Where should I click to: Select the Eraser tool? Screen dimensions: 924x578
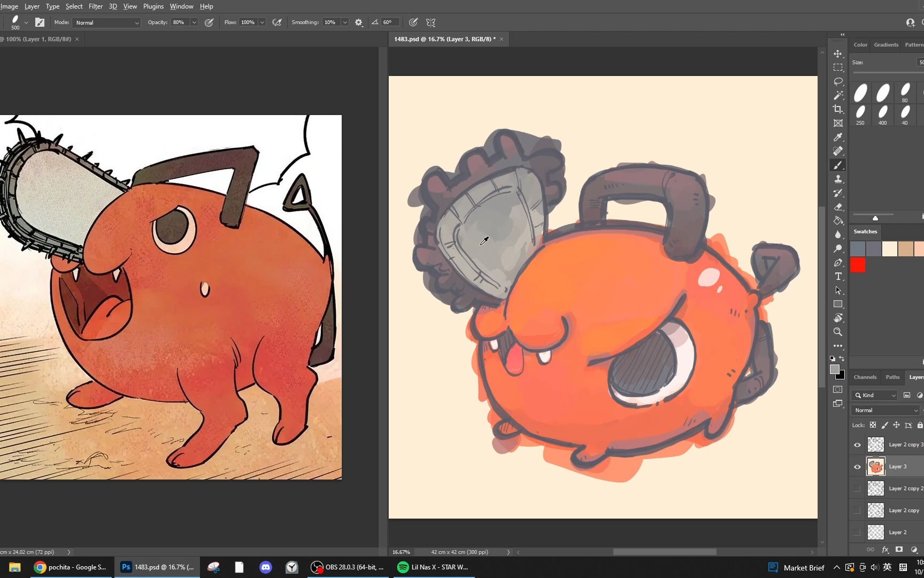click(838, 207)
